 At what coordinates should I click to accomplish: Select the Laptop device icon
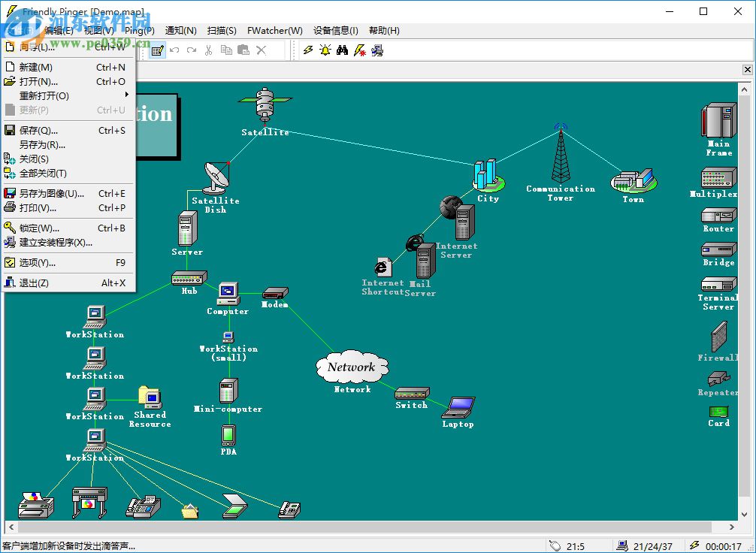click(x=458, y=407)
